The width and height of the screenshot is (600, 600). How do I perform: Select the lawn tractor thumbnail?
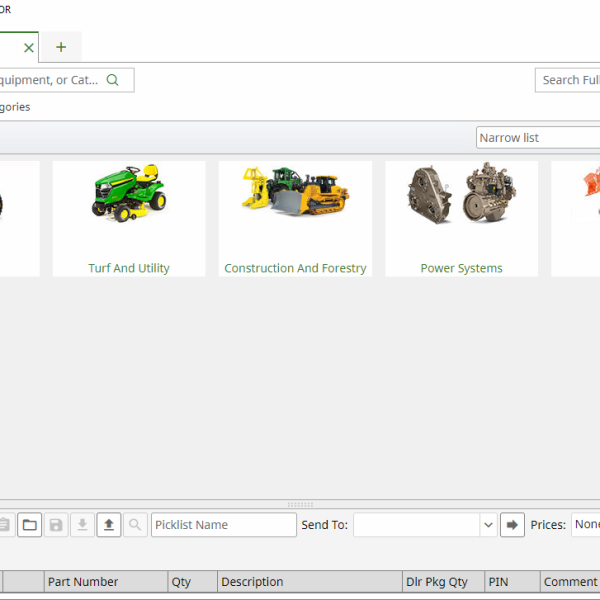129,193
